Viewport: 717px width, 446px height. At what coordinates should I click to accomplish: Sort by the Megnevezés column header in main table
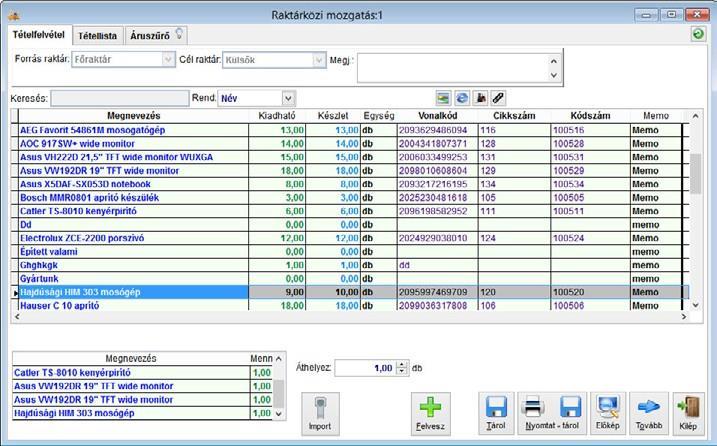134,116
